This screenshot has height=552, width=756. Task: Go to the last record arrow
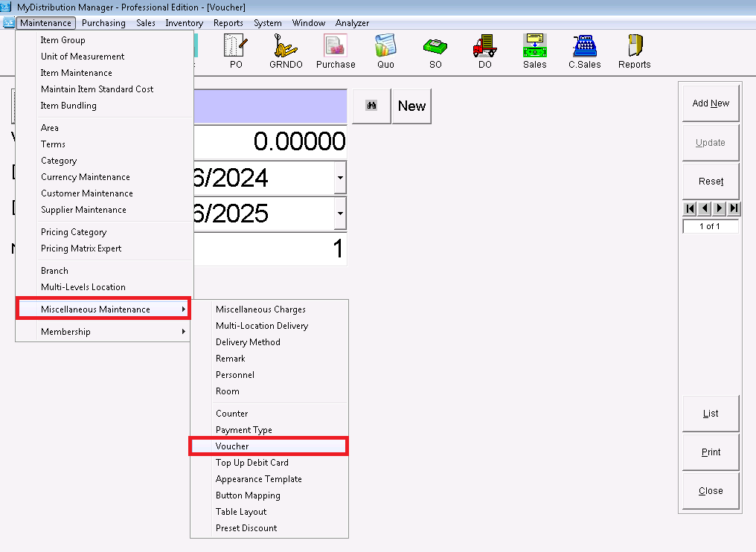pos(734,208)
